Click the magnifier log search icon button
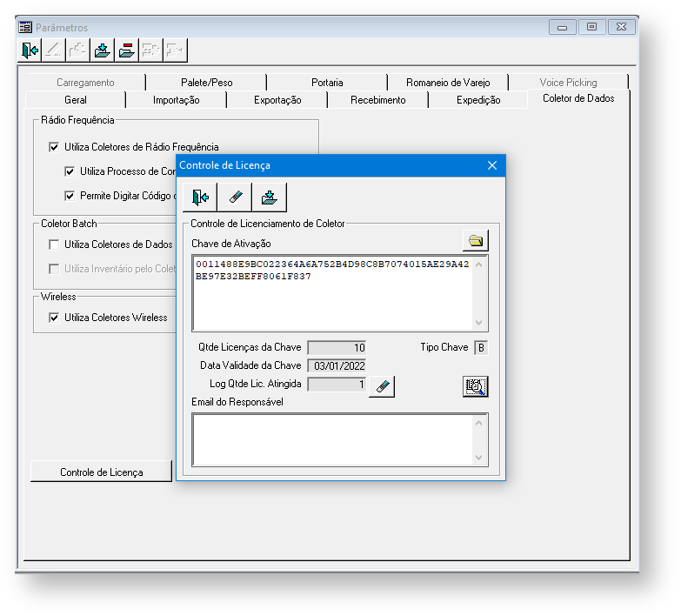 [x=475, y=386]
